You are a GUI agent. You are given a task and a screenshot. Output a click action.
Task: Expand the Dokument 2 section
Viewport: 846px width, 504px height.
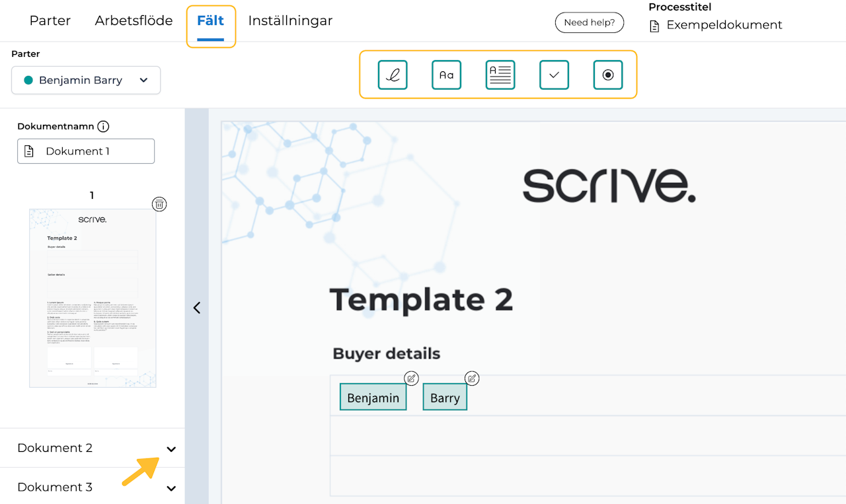[x=171, y=449]
